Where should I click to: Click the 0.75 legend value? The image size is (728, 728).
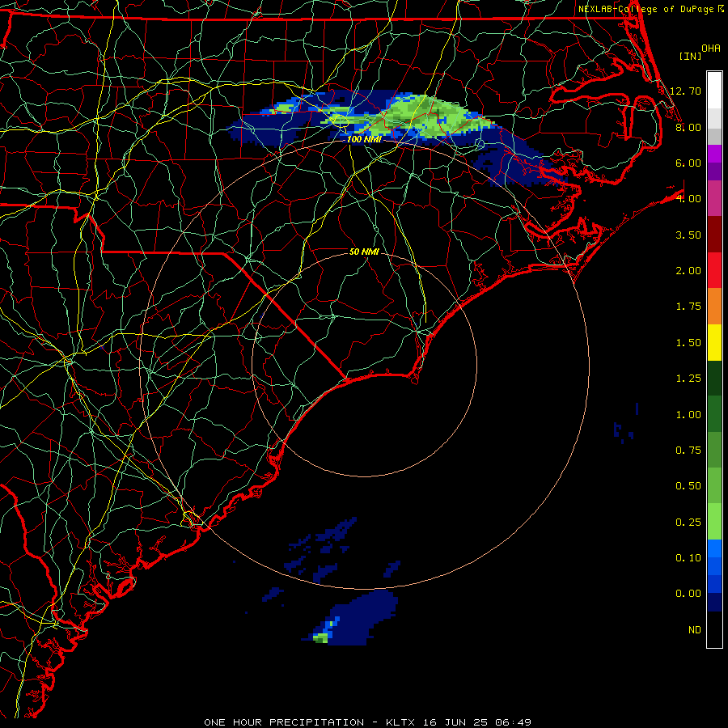[x=688, y=451]
